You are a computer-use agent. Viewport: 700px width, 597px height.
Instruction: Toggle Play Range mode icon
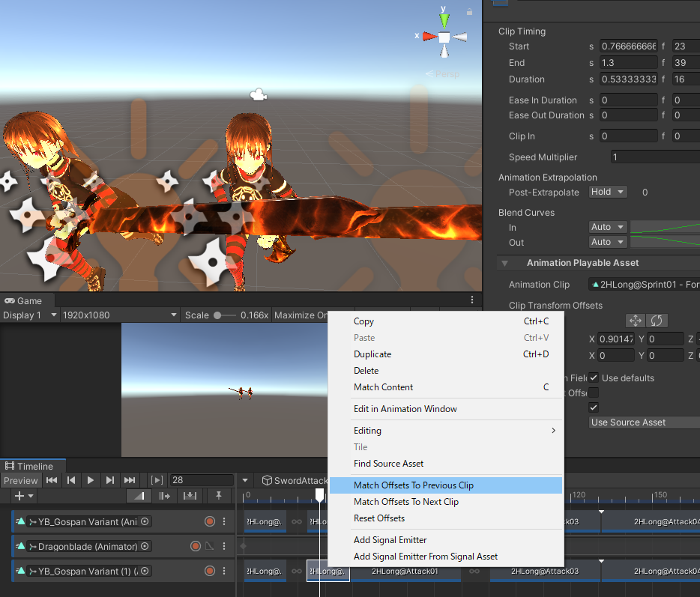157,480
